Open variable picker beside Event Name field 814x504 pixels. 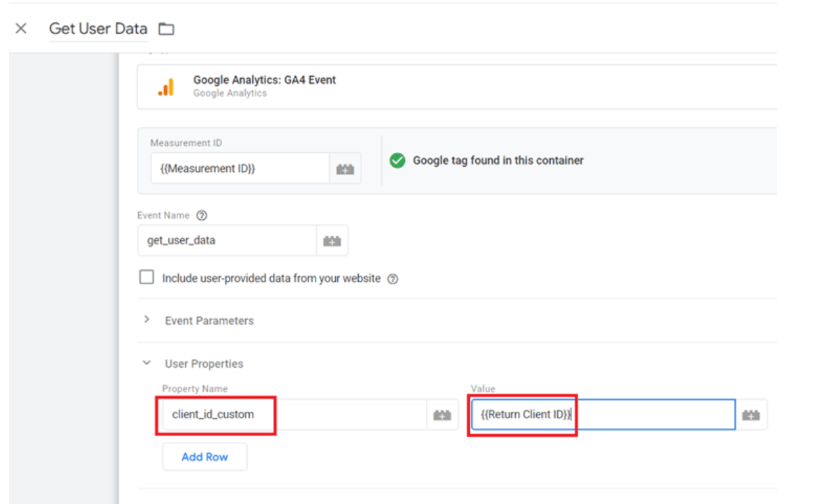[332, 241]
